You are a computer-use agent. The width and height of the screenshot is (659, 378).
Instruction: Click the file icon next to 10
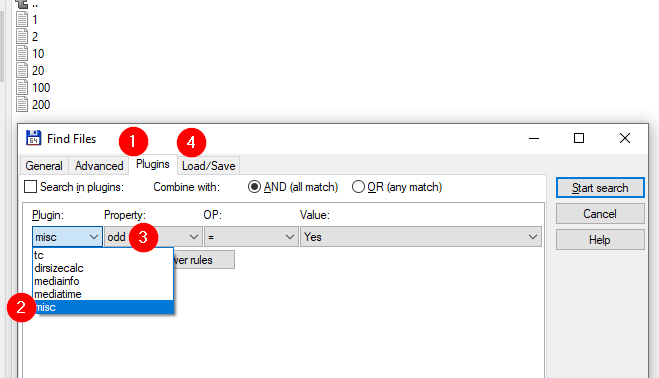click(22, 53)
